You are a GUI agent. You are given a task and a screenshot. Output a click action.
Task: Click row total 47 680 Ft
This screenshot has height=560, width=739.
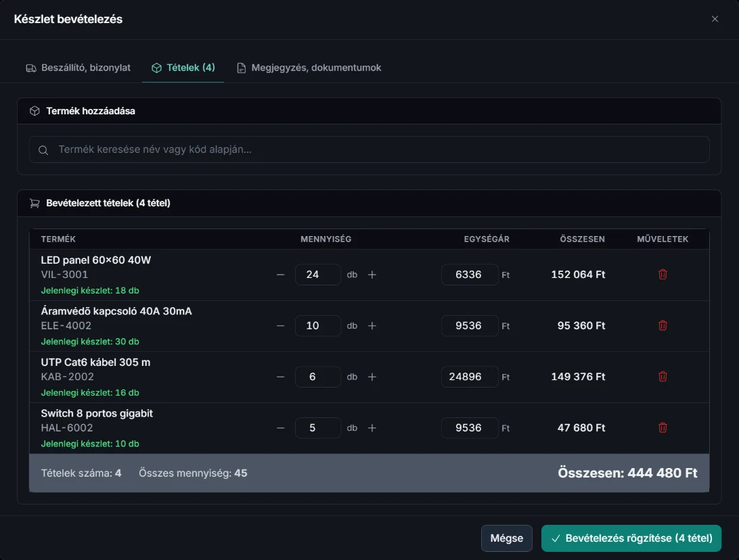click(581, 427)
